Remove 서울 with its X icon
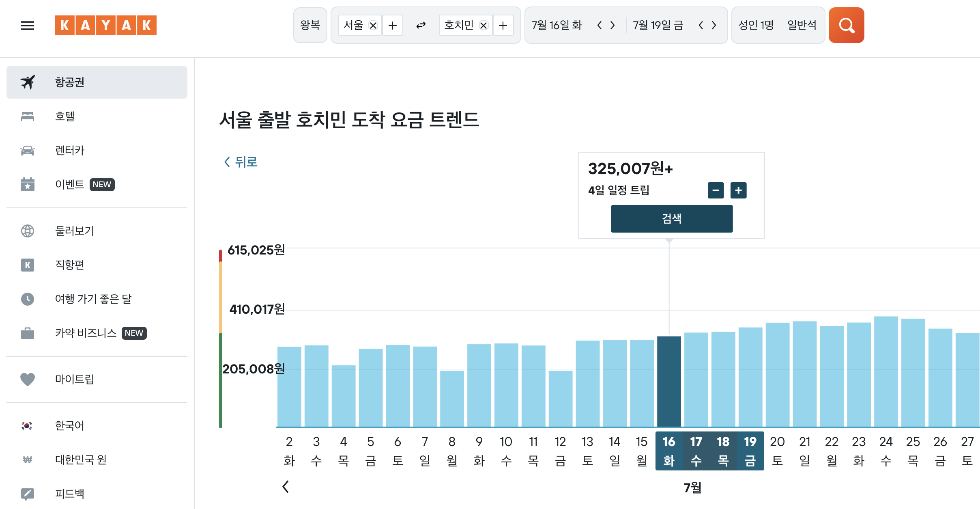The width and height of the screenshot is (980, 509). click(373, 26)
